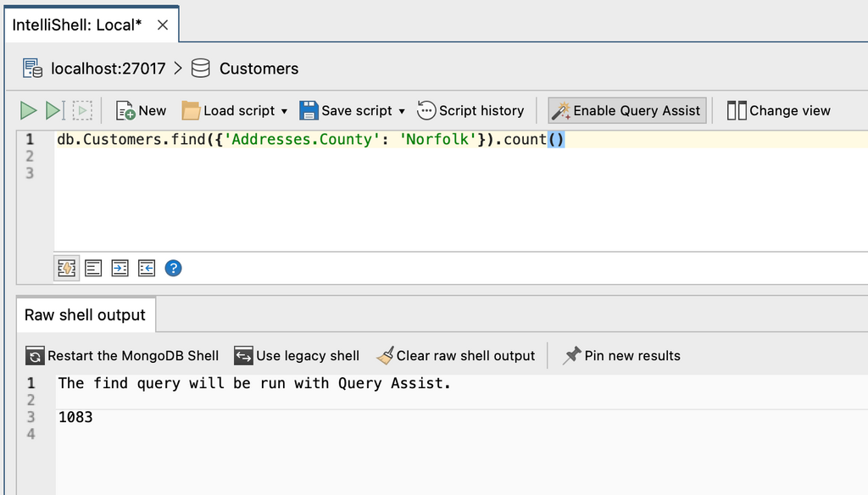Click the blue help question mark icon

click(173, 269)
